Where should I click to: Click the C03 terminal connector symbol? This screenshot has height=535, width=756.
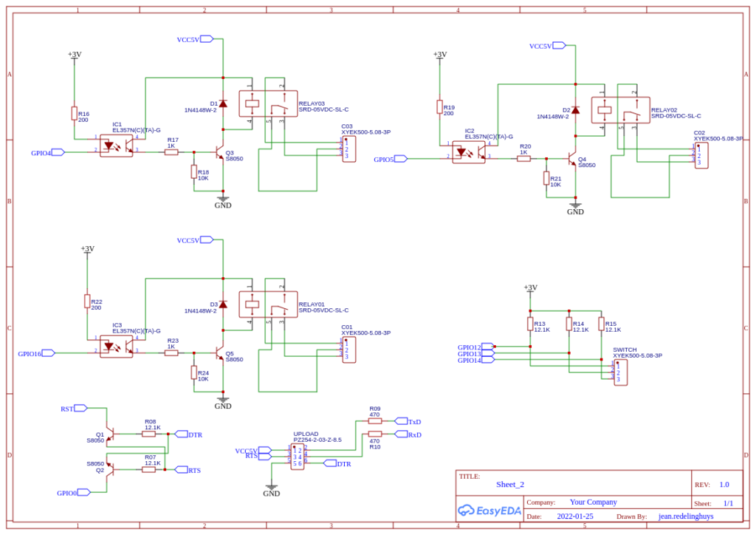(x=348, y=149)
